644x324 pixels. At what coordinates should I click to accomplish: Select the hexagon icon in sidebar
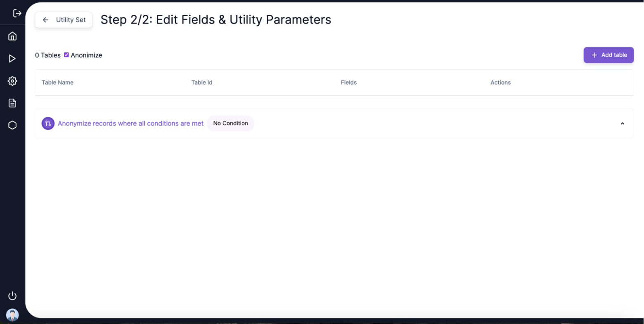(x=12, y=125)
